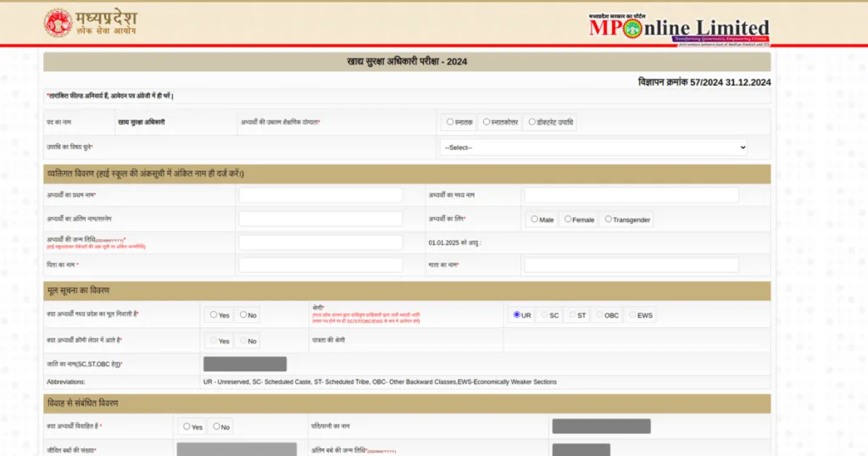Click the greyed spouse name (पति/पत्नी) field
Screen dimensions: 868x456
(601, 426)
